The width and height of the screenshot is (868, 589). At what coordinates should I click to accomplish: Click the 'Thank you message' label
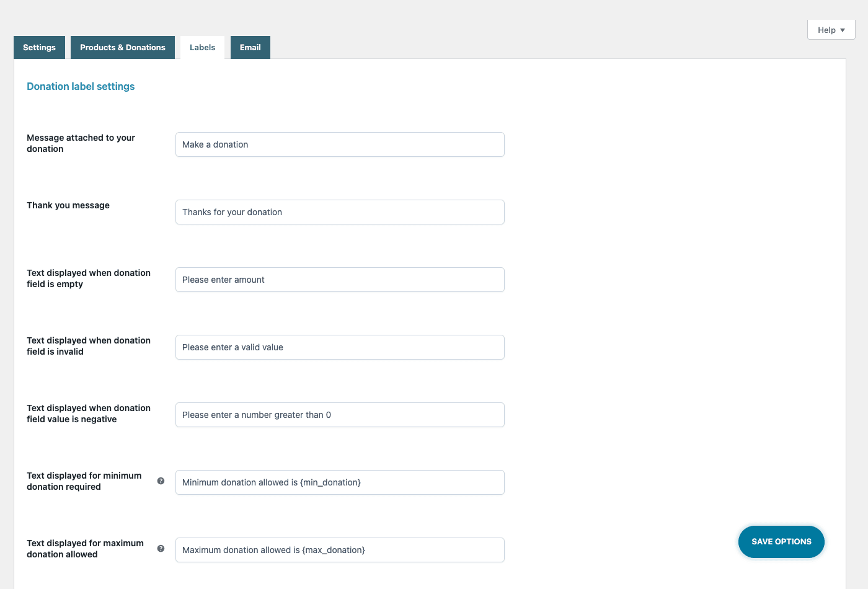click(x=68, y=205)
